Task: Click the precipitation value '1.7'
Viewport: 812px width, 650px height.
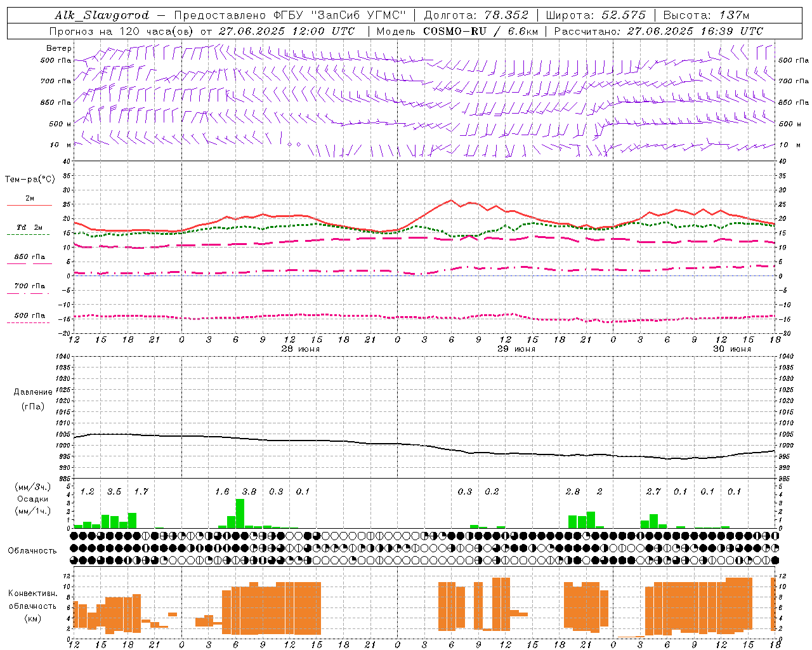Action: point(141,492)
